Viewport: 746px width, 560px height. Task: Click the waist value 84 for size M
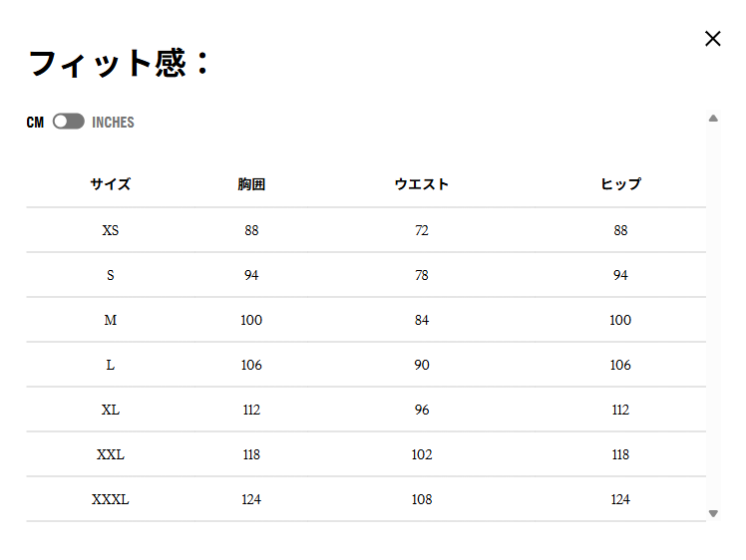[x=422, y=320]
